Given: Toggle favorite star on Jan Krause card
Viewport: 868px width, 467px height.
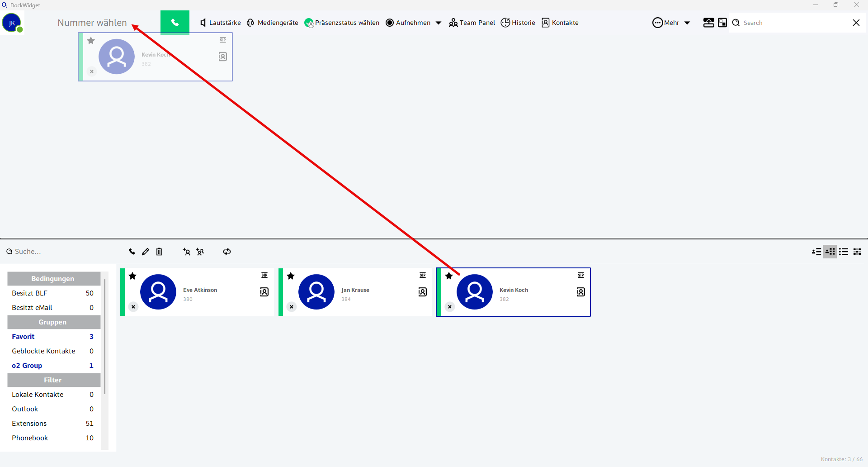Looking at the screenshot, I should [x=291, y=276].
